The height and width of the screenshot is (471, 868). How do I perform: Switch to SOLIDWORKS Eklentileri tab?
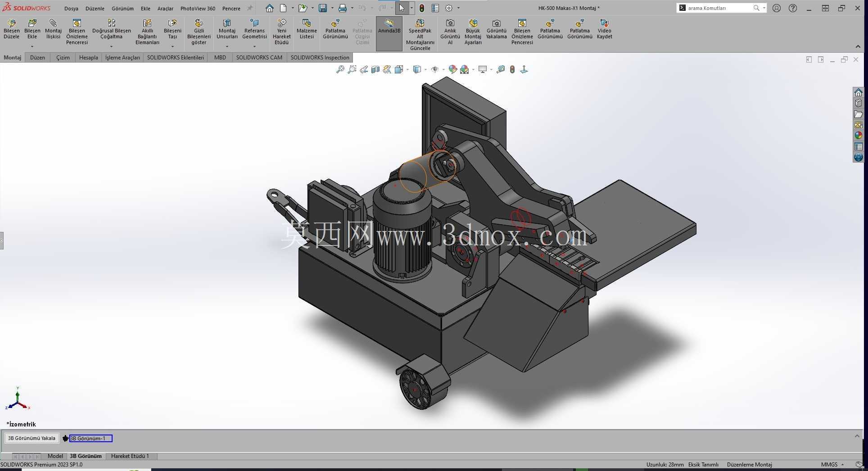click(x=175, y=57)
